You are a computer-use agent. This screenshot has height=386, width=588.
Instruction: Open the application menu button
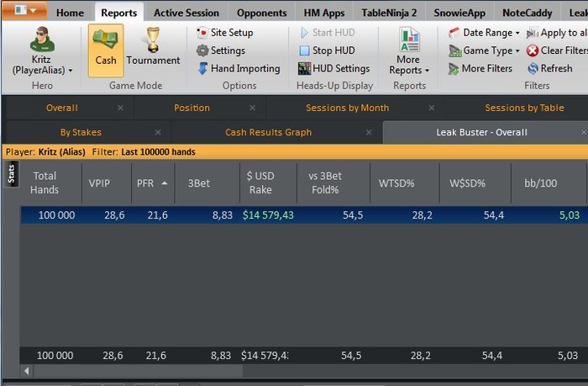(x=24, y=10)
